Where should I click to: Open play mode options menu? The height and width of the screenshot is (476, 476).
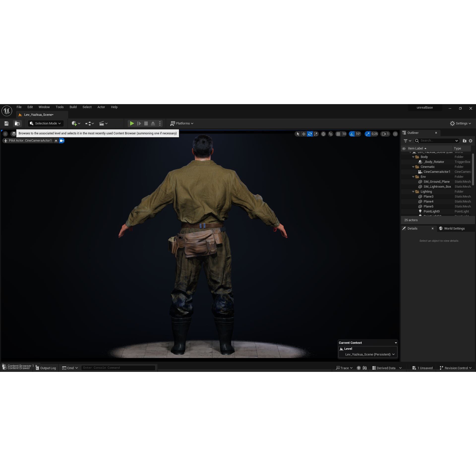click(160, 123)
